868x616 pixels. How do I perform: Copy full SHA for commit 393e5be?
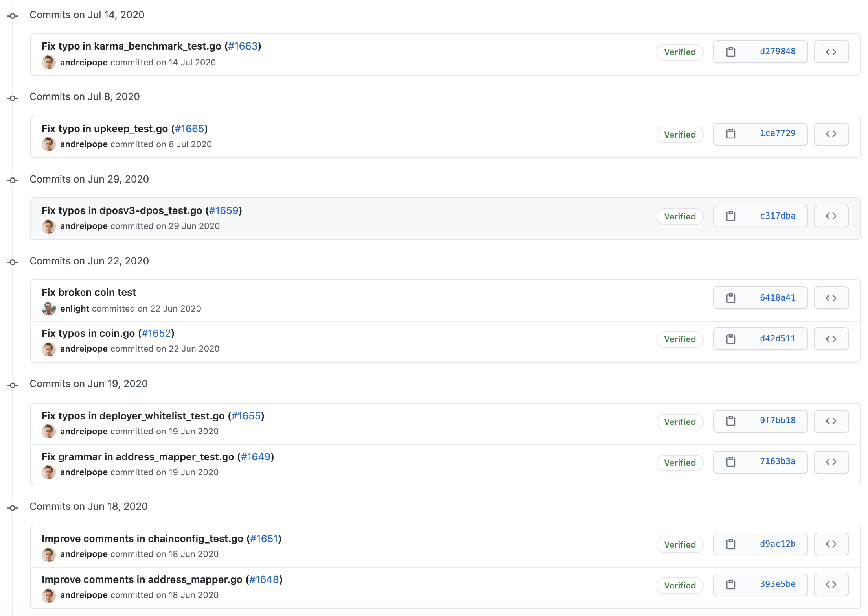tap(730, 585)
